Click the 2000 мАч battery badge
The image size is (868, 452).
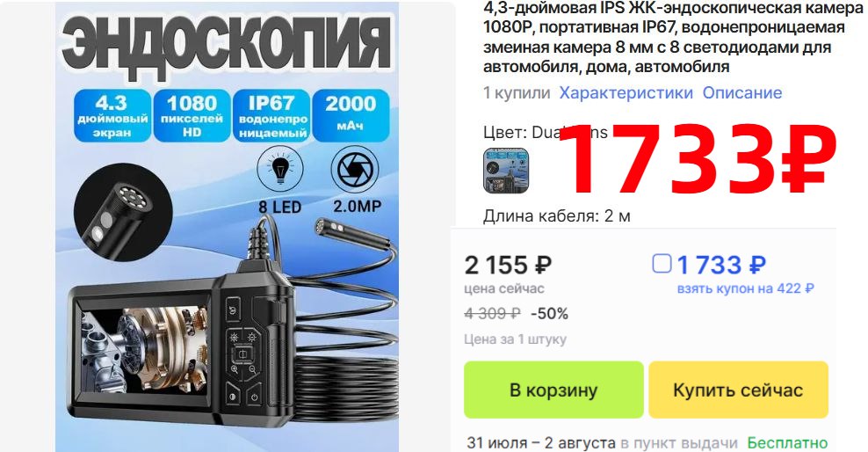click(x=351, y=116)
